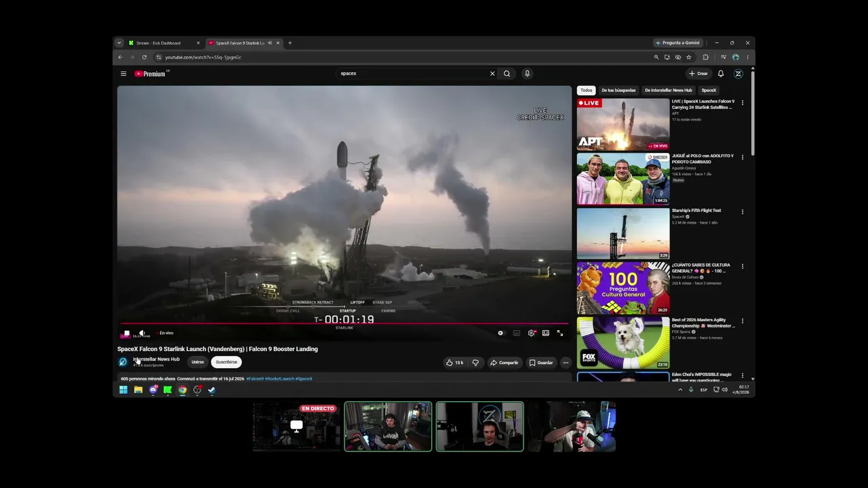Open the account avatar menu
The width and height of the screenshot is (868, 488).
[x=738, y=74]
